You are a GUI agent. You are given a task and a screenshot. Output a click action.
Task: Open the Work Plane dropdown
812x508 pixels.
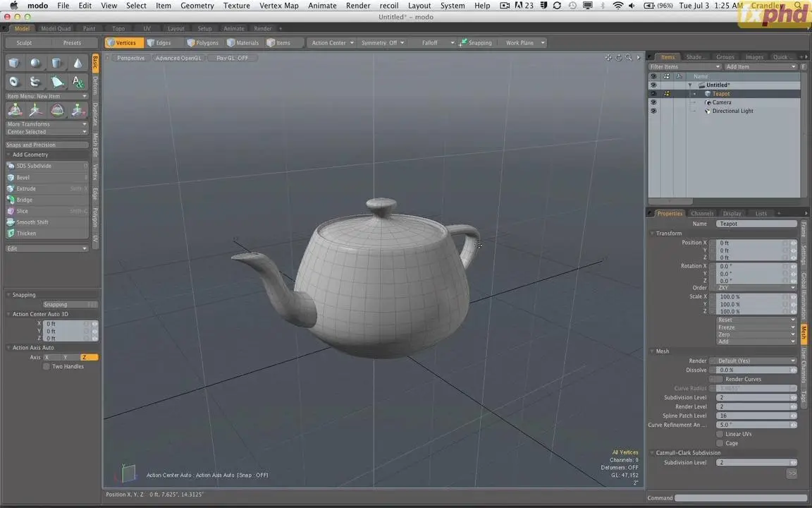point(524,43)
